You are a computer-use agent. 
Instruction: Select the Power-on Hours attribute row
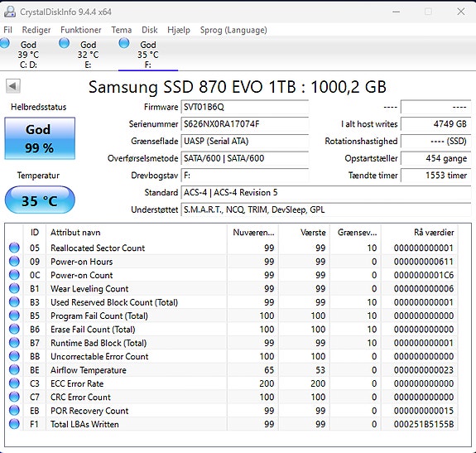[x=231, y=262]
